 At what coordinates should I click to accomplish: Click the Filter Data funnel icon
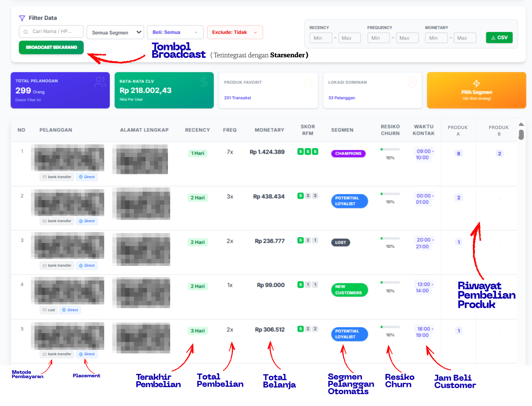pyautogui.click(x=22, y=18)
